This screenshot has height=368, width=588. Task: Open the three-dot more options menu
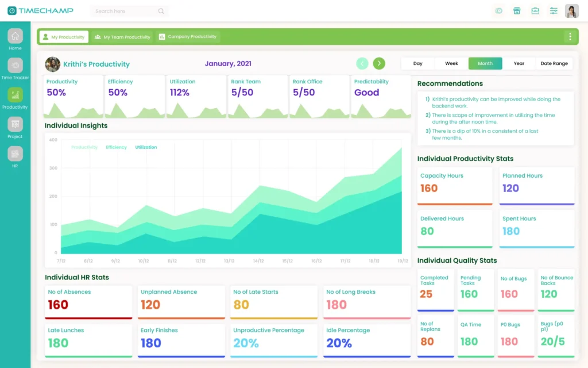(x=570, y=37)
